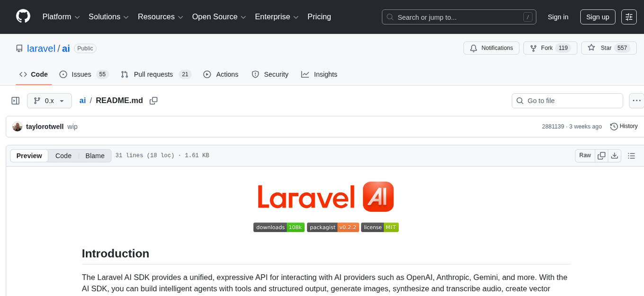Open the appearance settings icon
This screenshot has height=296, width=644.
(629, 17)
